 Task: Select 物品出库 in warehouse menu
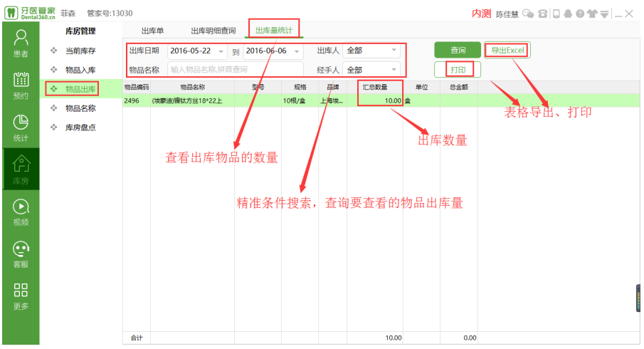[x=80, y=89]
